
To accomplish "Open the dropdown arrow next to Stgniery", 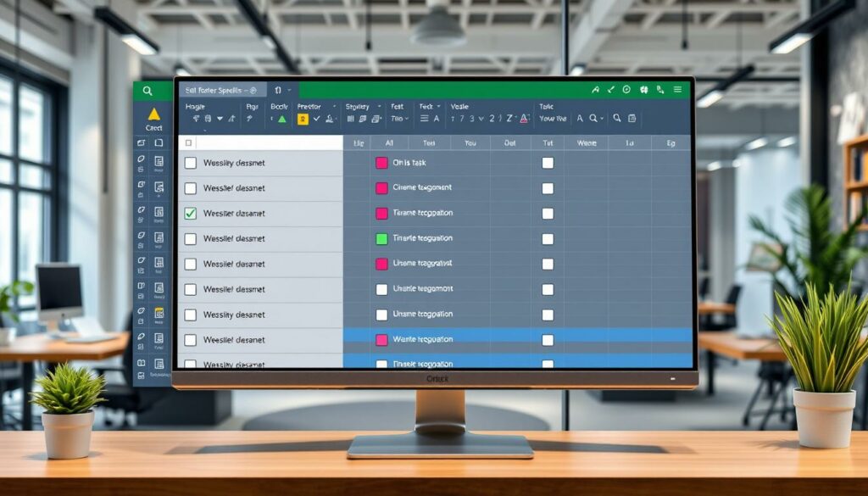I will click(x=379, y=106).
